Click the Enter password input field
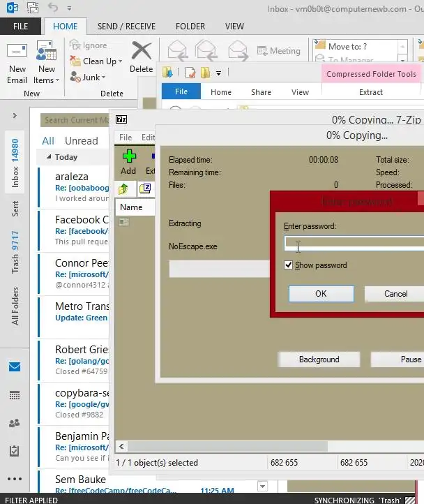Viewport: 424px width, 504px height. point(354,244)
